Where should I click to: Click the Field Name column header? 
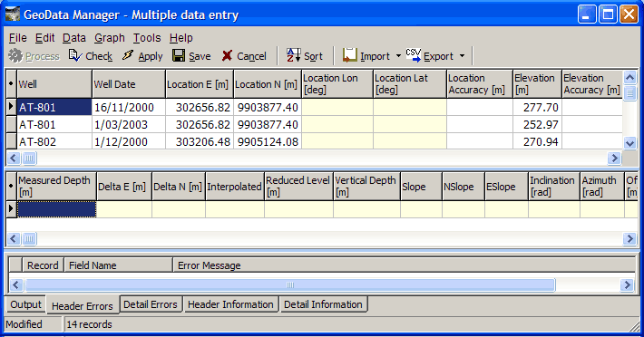118,265
